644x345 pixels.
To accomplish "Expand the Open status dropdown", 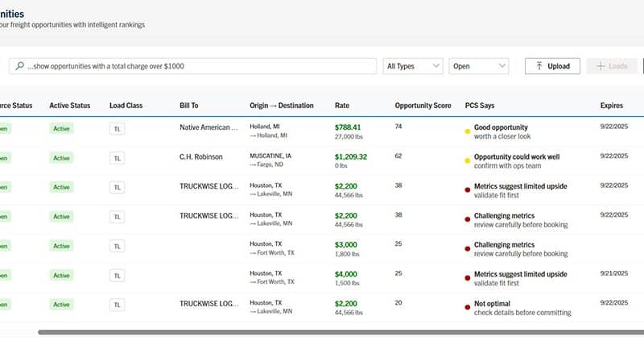I will click(479, 66).
